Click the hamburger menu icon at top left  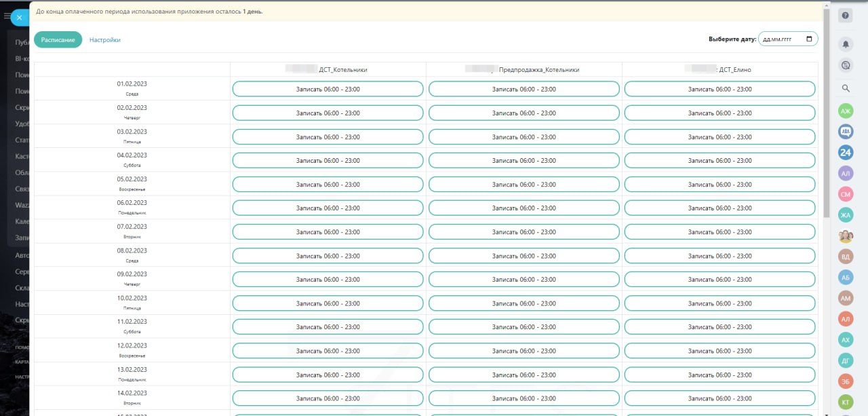click(x=7, y=16)
